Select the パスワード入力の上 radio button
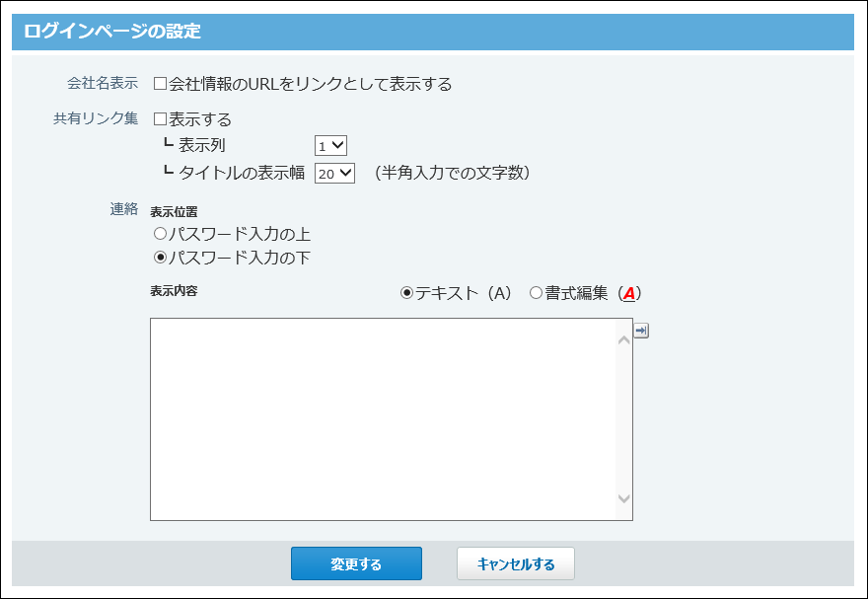Image resolution: width=868 pixels, height=599 pixels. (160, 234)
